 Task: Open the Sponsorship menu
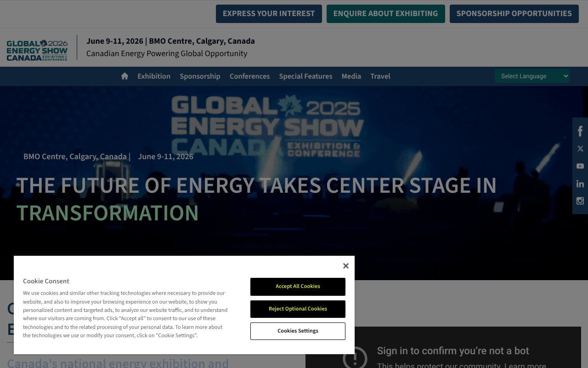(x=200, y=76)
